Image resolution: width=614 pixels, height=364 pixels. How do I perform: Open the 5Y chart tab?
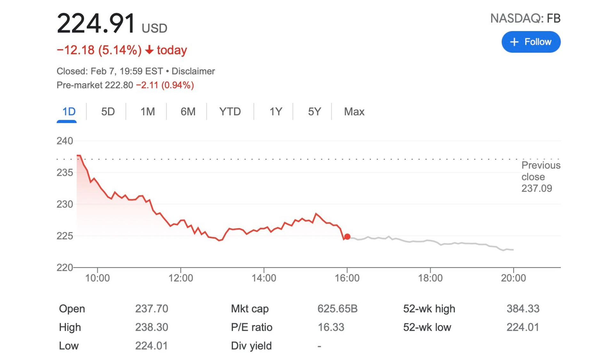pos(314,112)
